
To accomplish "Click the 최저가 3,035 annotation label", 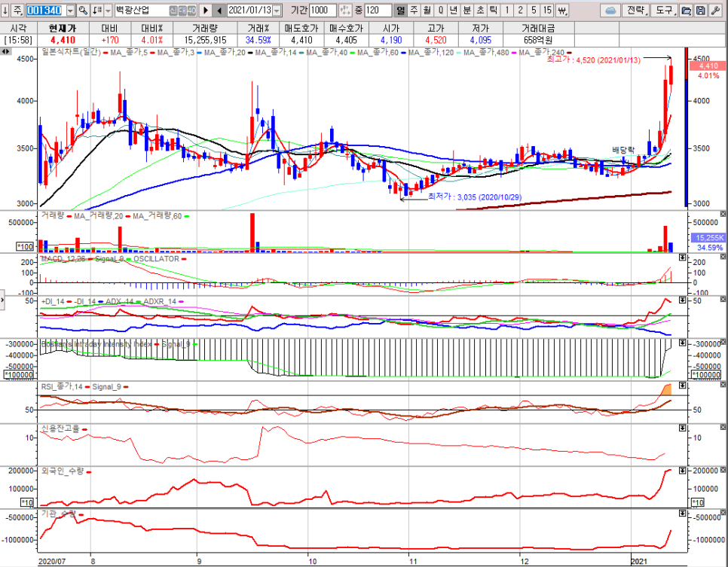I will [x=475, y=197].
